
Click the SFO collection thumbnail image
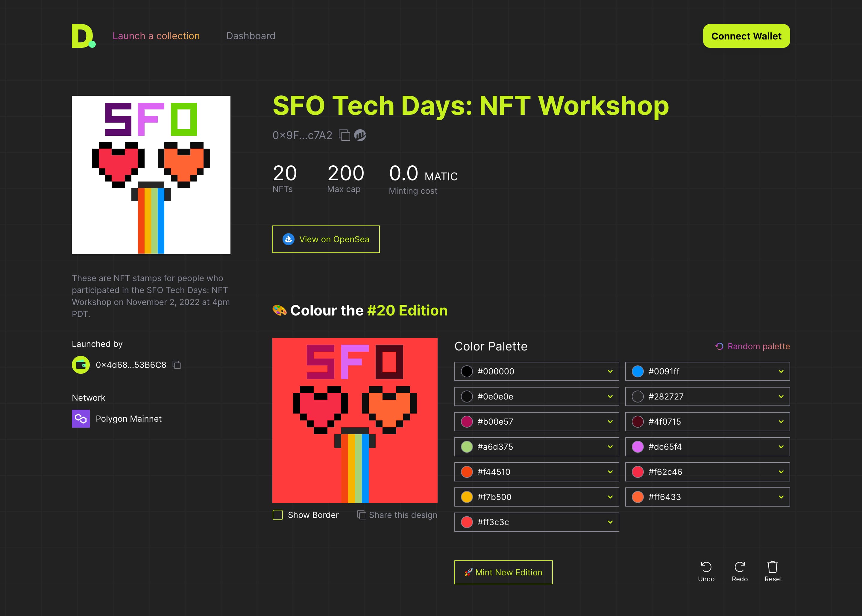pyautogui.click(x=151, y=175)
